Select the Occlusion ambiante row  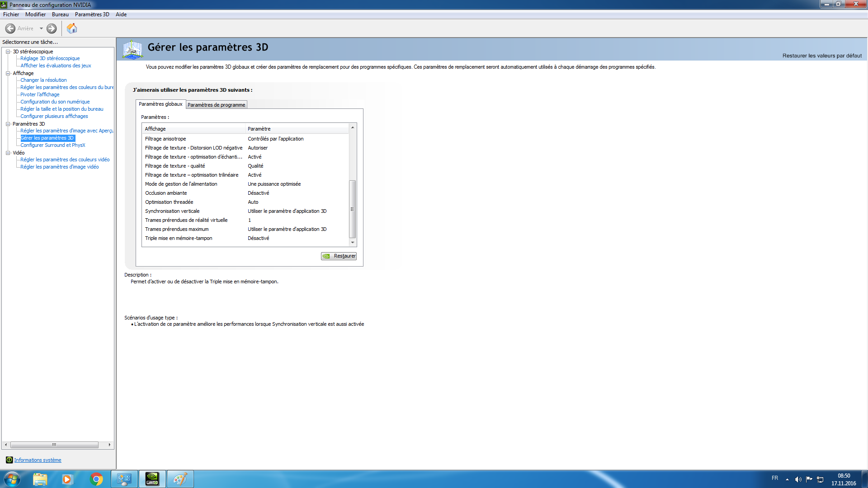coord(246,193)
